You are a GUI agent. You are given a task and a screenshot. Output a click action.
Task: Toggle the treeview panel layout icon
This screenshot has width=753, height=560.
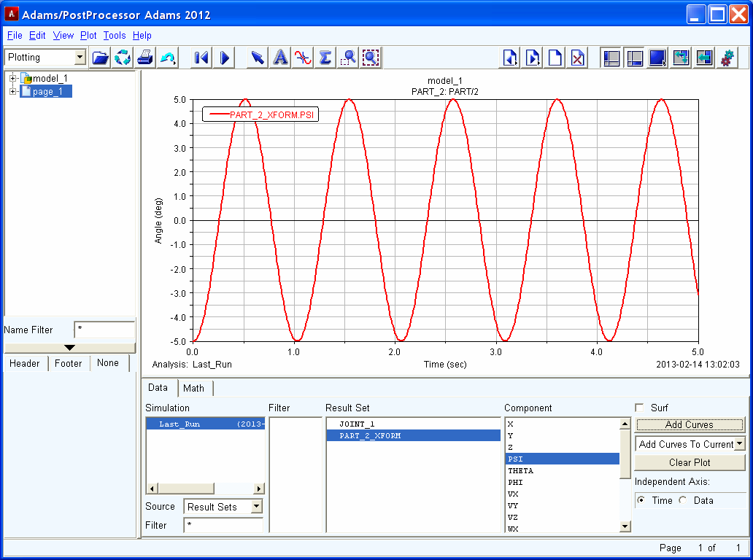point(611,58)
